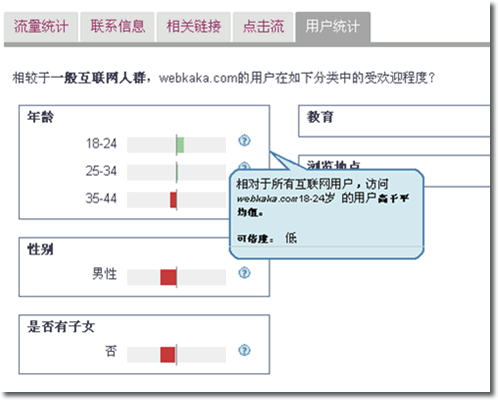Click help icon next to 否 children bar
Screen dimensions: 498x400
(244, 350)
